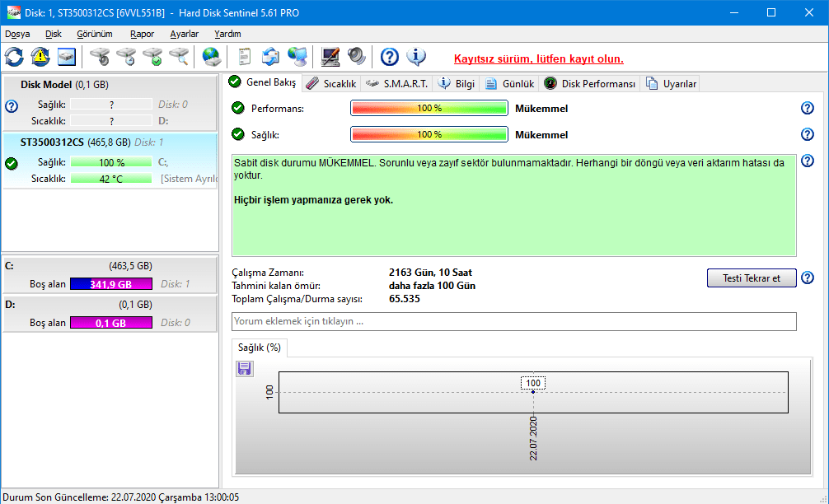
Task: Switch to the S.M.A.R.T. tab
Action: (396, 83)
